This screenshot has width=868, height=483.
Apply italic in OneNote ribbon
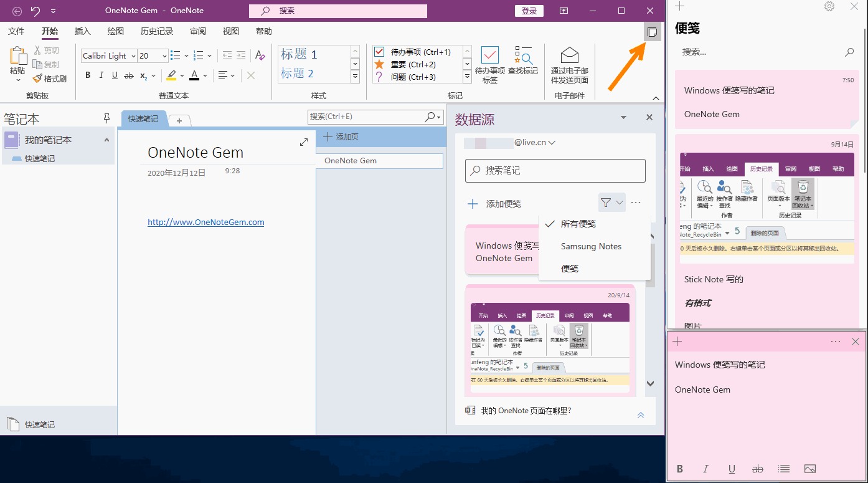tap(101, 75)
